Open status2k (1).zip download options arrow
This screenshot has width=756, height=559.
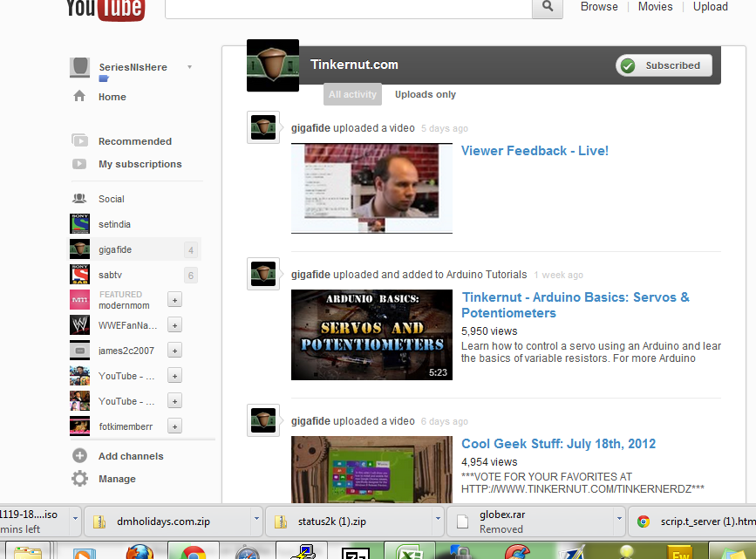[438, 519]
